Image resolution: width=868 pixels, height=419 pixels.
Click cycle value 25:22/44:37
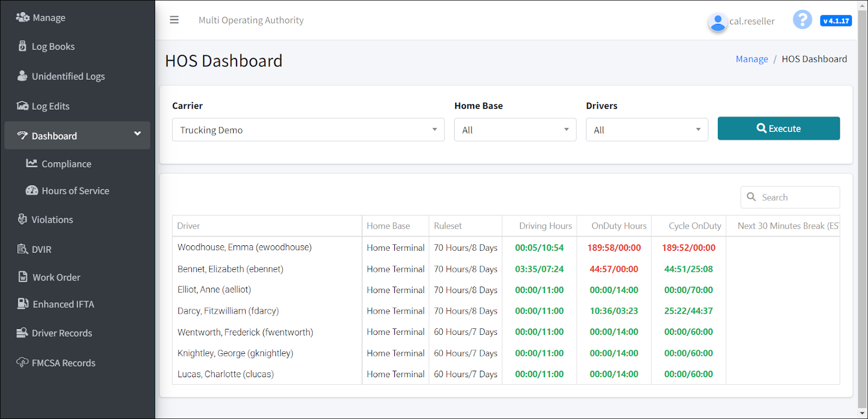tap(688, 310)
